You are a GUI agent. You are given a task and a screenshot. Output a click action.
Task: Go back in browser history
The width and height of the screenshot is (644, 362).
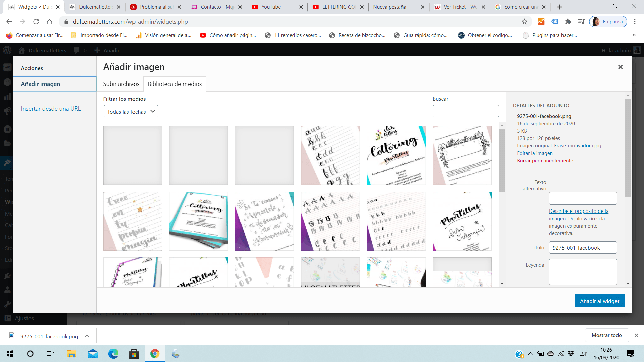(9, 22)
